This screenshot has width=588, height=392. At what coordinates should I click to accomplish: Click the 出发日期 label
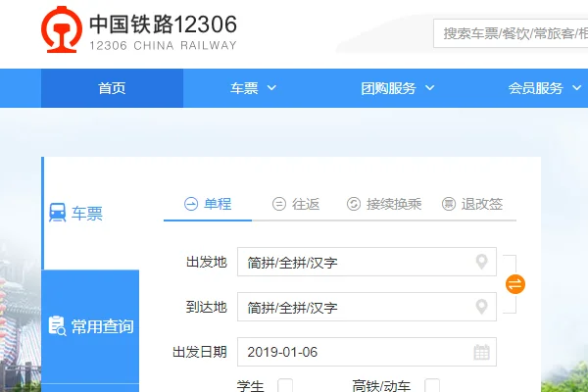coord(200,352)
